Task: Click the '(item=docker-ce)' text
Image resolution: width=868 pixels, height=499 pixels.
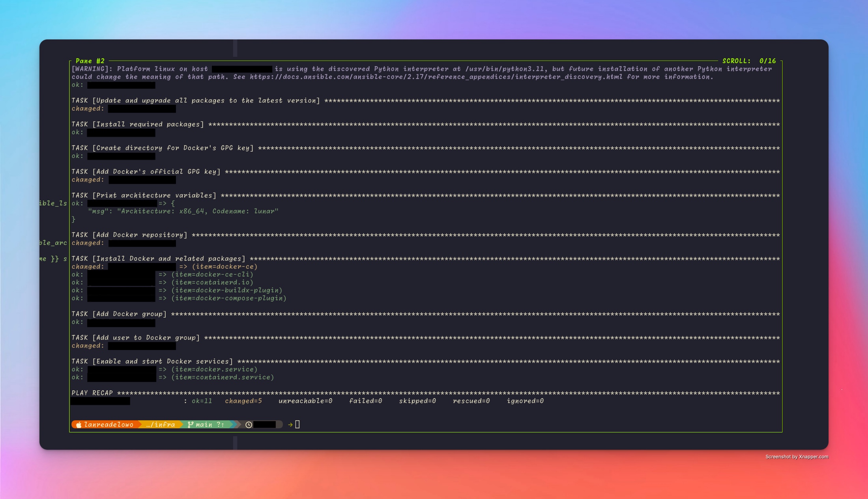Action: (x=225, y=266)
